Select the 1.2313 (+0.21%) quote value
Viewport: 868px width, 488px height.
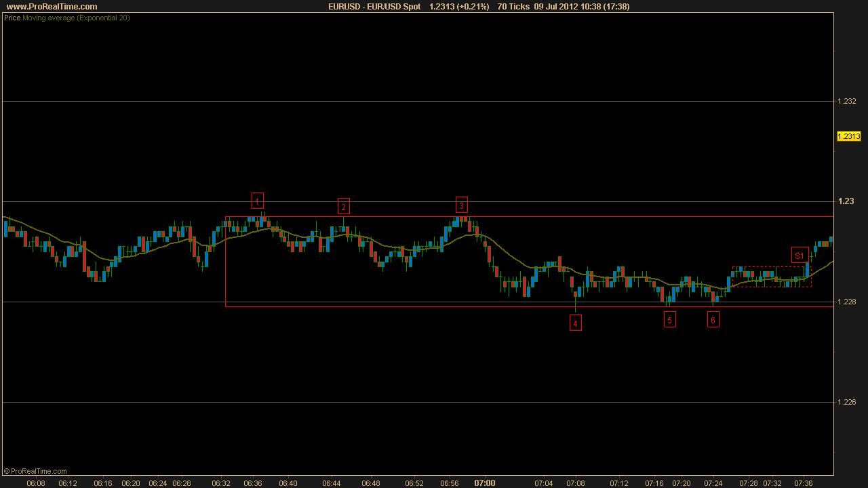[x=459, y=7]
